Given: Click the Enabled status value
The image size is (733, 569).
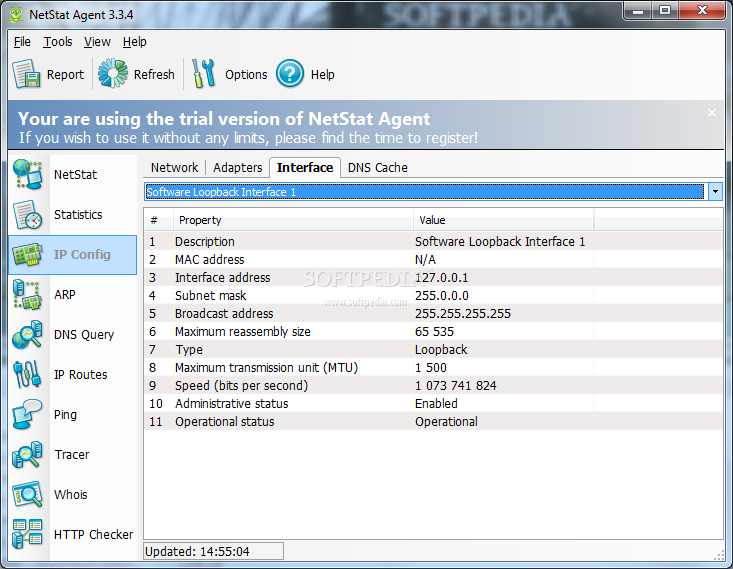Looking at the screenshot, I should pyautogui.click(x=436, y=403).
